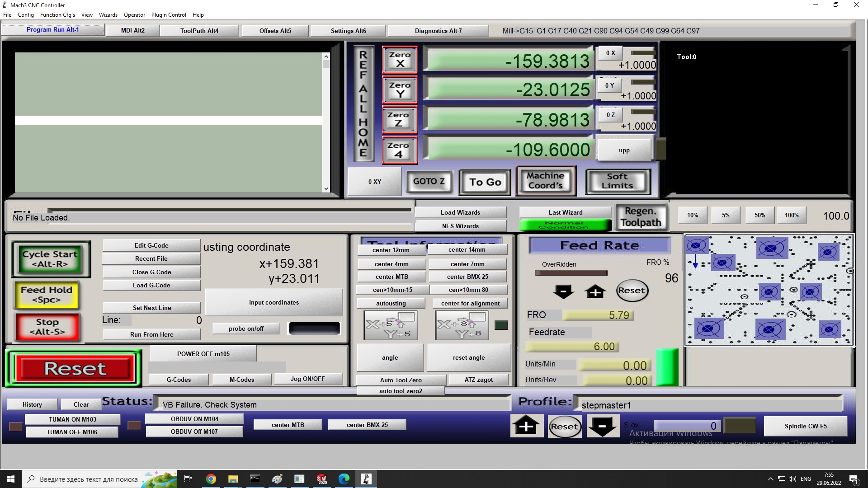Click the Zero Z axis button

click(400, 120)
